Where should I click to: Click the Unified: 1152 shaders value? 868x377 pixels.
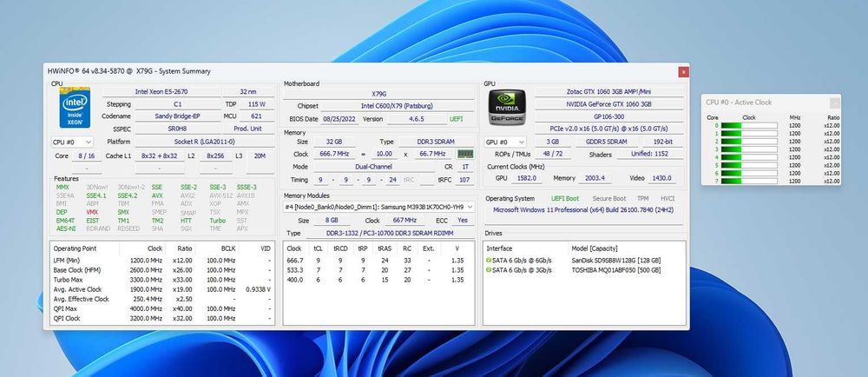[650, 155]
